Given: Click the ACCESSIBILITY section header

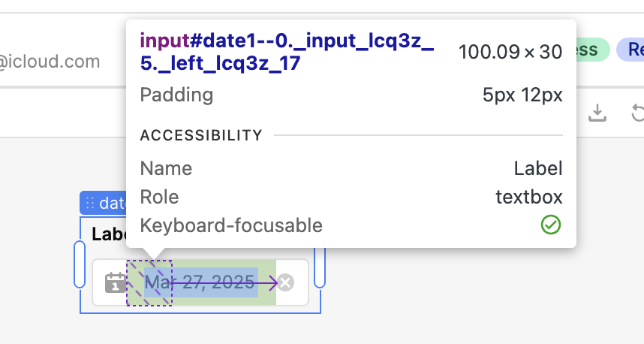Looking at the screenshot, I should 201,135.
